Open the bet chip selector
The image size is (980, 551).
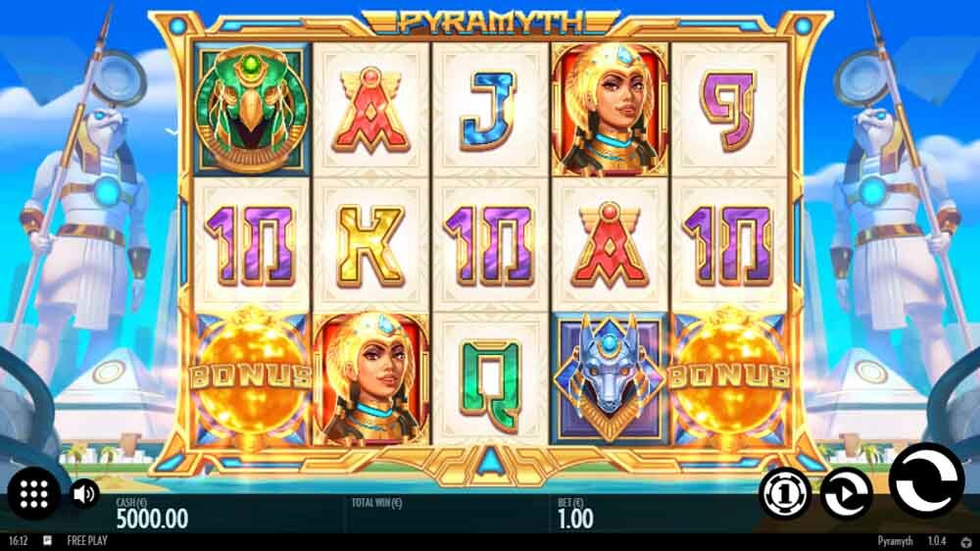click(x=784, y=494)
